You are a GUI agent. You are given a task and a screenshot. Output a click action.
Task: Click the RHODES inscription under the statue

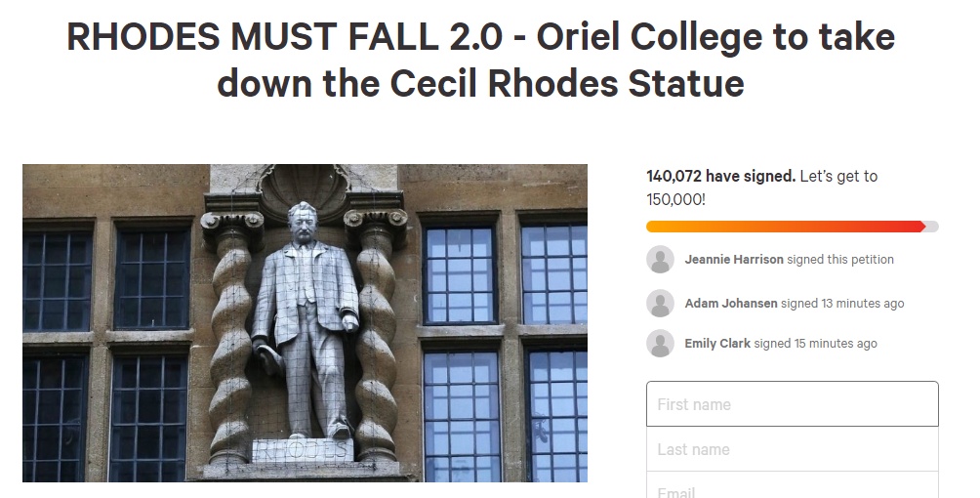[303, 450]
